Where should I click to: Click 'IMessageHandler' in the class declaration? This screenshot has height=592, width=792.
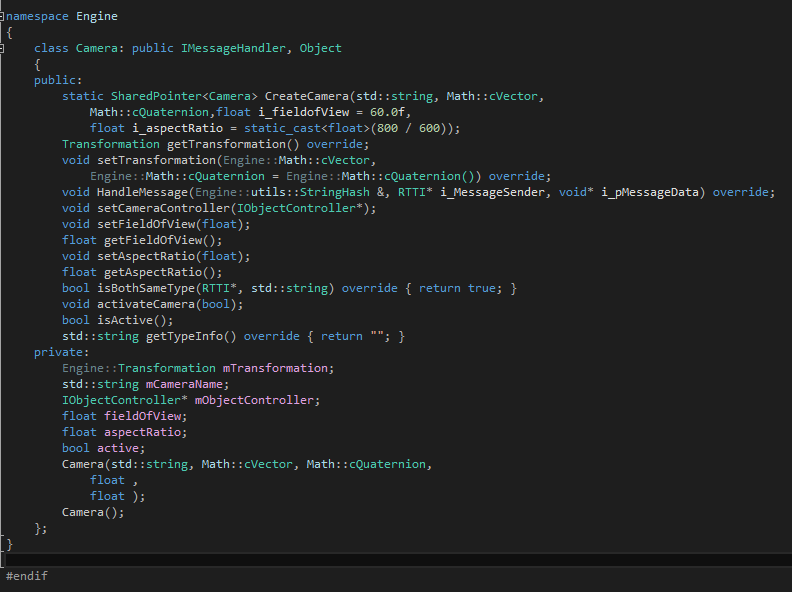pyautogui.click(x=233, y=48)
